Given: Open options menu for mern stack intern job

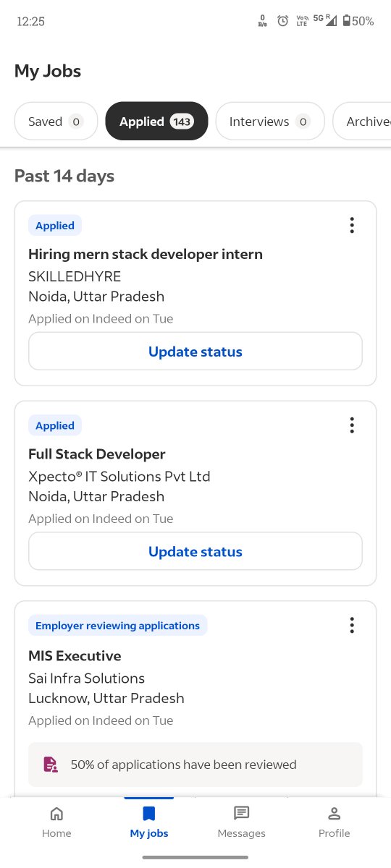Looking at the screenshot, I should [x=352, y=225].
